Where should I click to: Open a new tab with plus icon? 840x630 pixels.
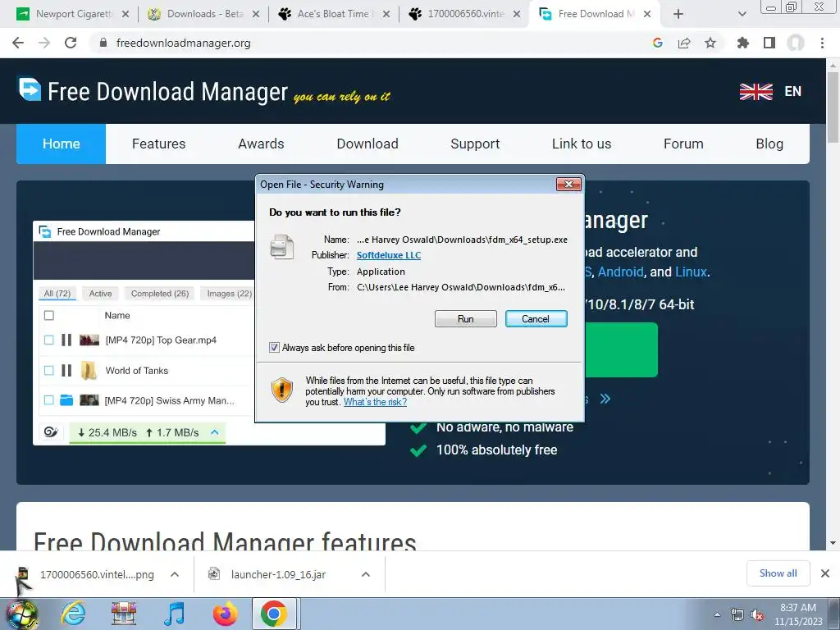(678, 14)
